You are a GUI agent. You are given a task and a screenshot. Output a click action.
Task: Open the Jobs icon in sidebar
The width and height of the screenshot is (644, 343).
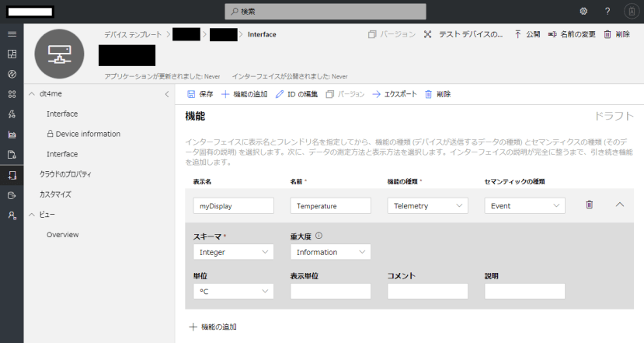click(x=12, y=155)
